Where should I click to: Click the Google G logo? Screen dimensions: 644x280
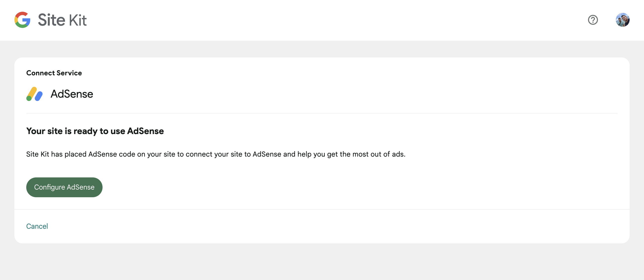[23, 20]
